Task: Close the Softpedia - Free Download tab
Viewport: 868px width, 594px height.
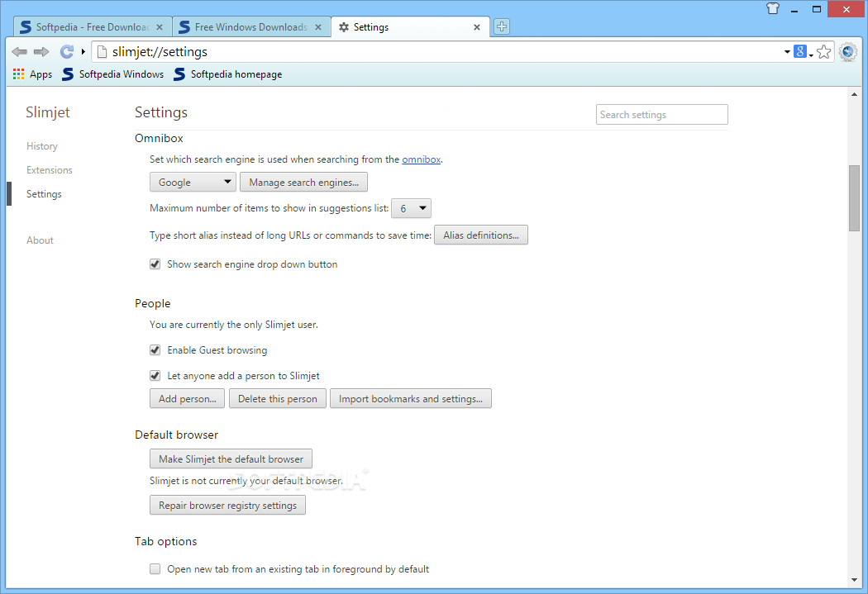Action: (x=160, y=27)
